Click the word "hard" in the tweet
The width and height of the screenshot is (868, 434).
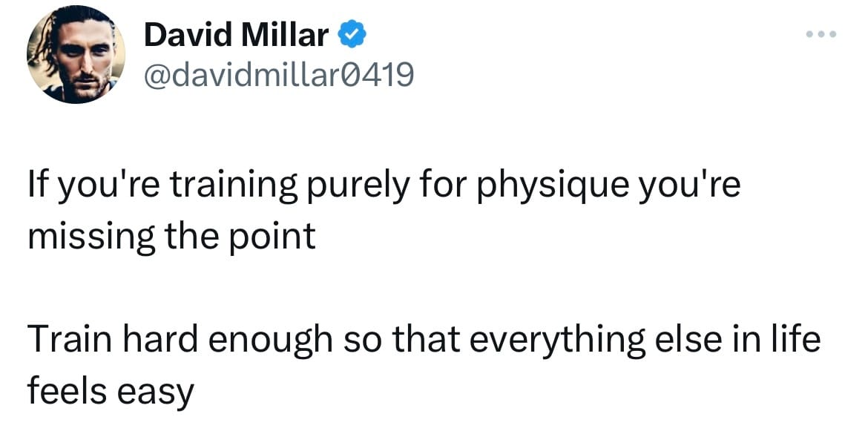pos(160,339)
